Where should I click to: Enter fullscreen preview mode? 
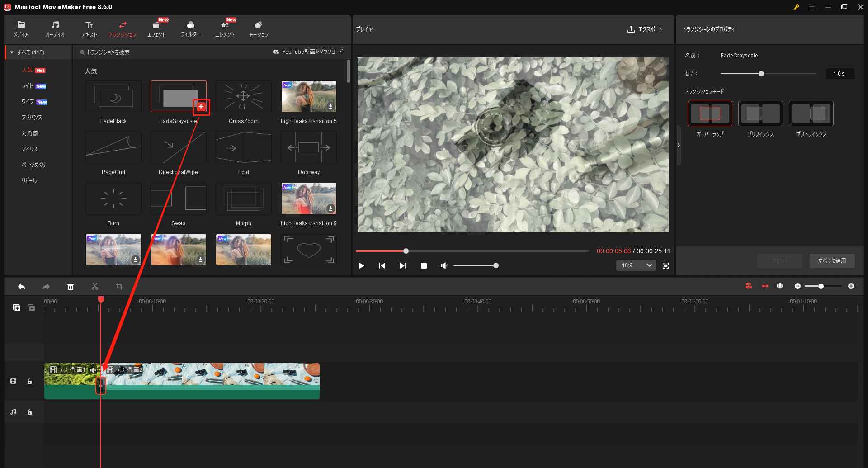665,265
